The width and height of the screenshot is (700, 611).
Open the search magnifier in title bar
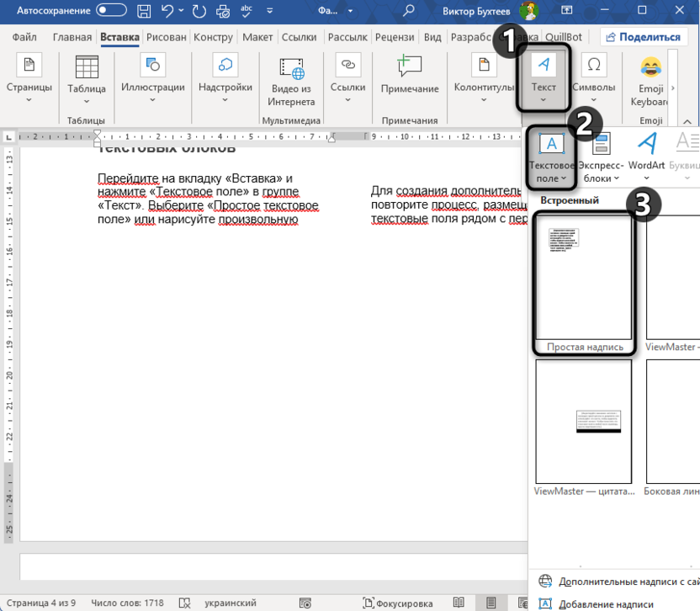tap(409, 12)
